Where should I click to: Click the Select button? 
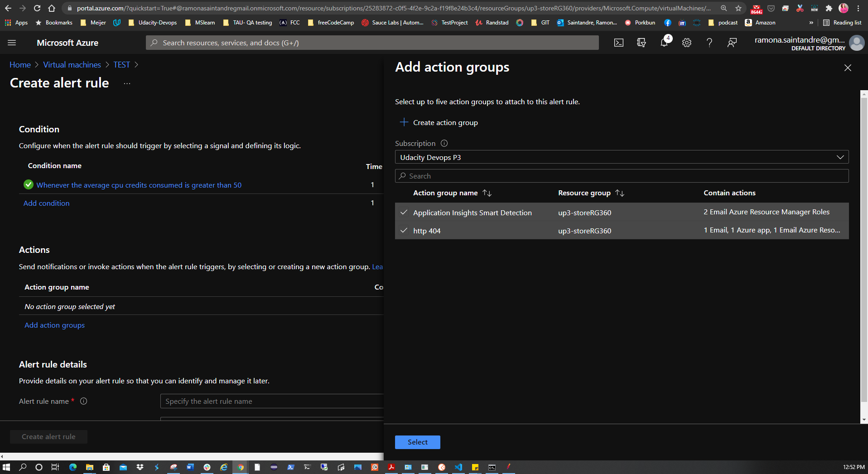(417, 442)
